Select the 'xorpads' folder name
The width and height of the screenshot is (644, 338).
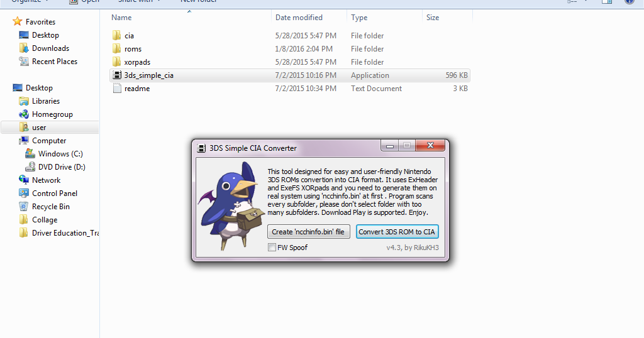coord(137,62)
